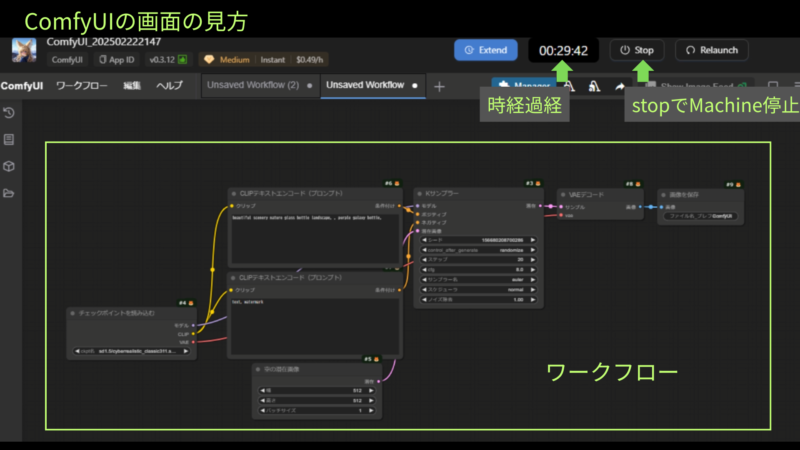This screenshot has height=450, width=800.
Task: Open the Queue history sidebar icon
Action: [9, 113]
